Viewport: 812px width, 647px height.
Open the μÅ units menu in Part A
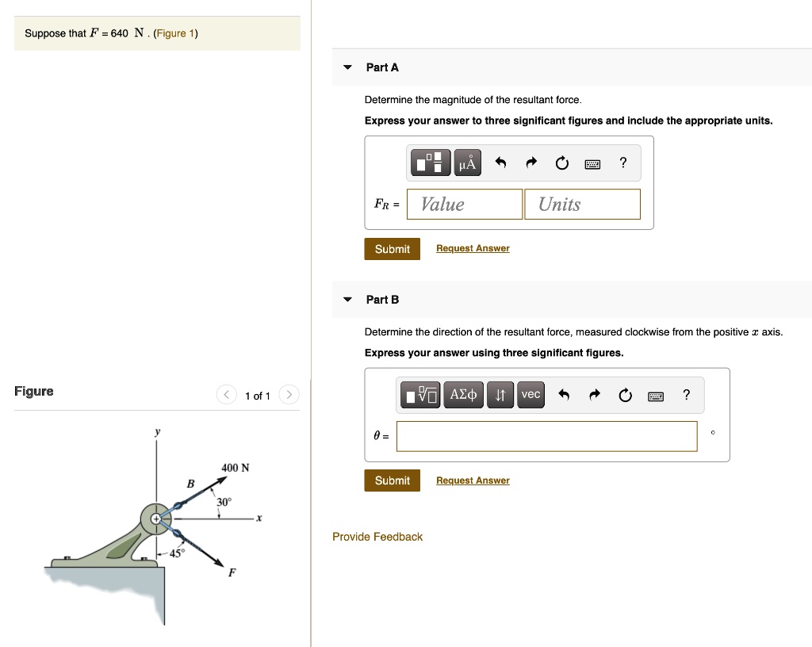coord(466,163)
